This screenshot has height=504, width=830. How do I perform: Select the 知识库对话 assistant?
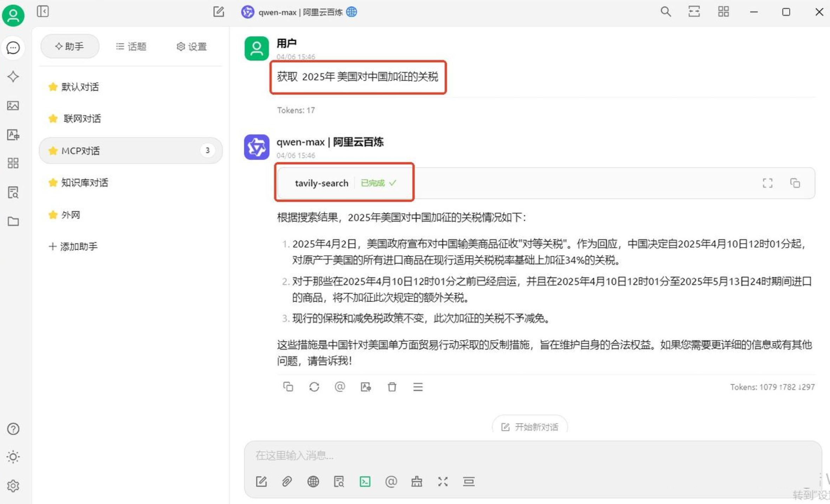tap(131, 182)
